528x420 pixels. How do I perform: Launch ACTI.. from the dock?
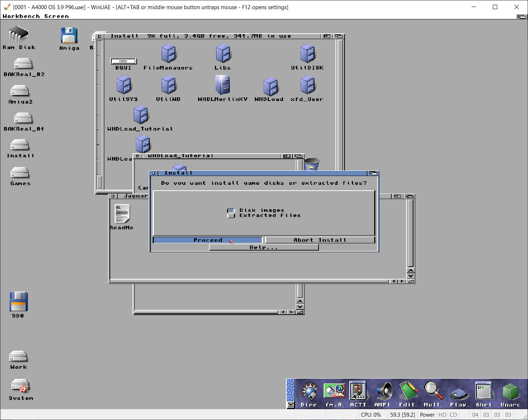[358, 390]
